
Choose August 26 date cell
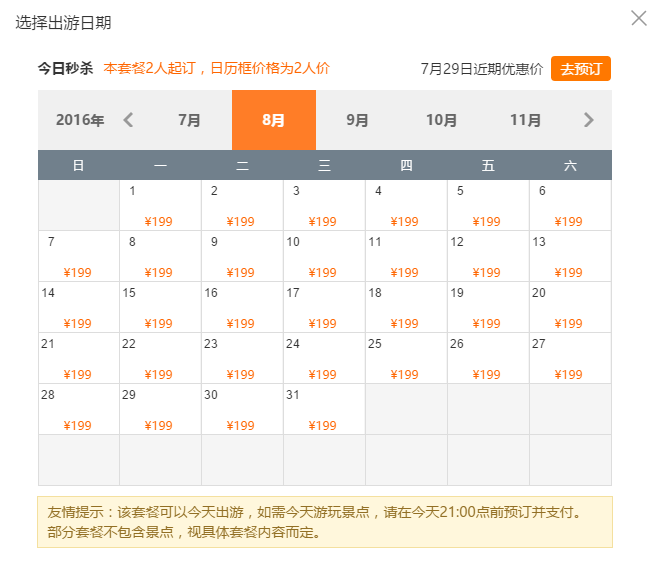[x=488, y=358]
